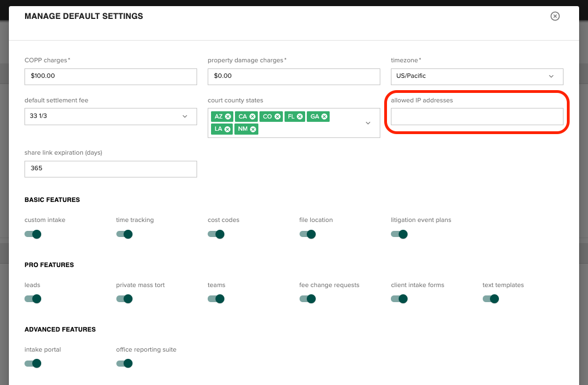Click the AZ state tag label
This screenshot has width=588, height=385.
click(218, 116)
